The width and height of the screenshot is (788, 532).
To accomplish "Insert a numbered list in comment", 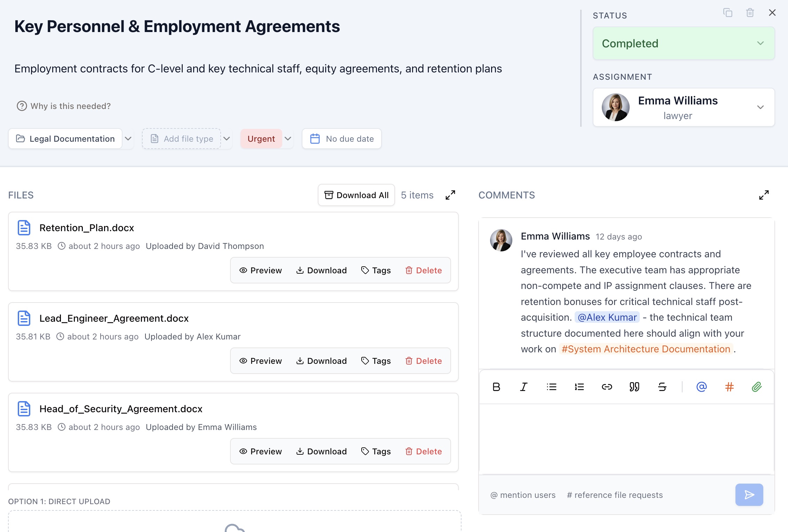I will [579, 387].
